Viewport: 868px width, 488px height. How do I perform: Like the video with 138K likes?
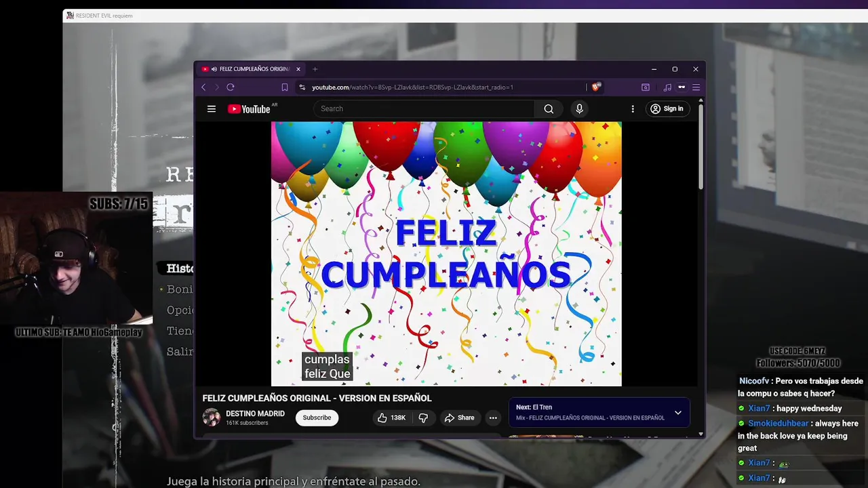tap(391, 418)
